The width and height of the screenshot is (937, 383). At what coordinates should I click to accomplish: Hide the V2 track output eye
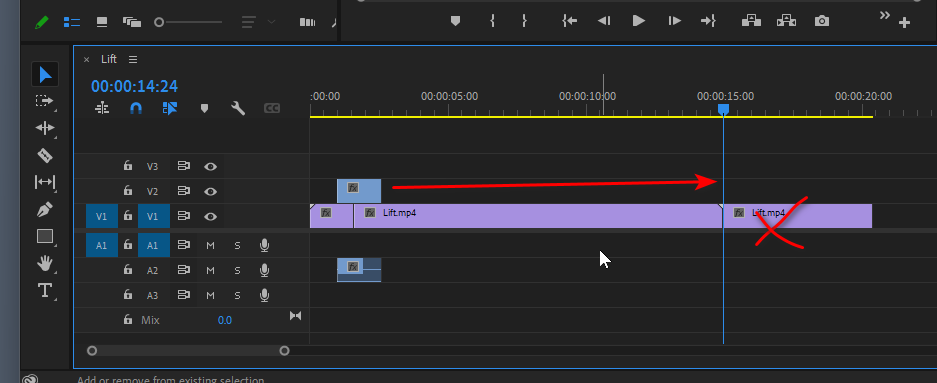coord(210,191)
